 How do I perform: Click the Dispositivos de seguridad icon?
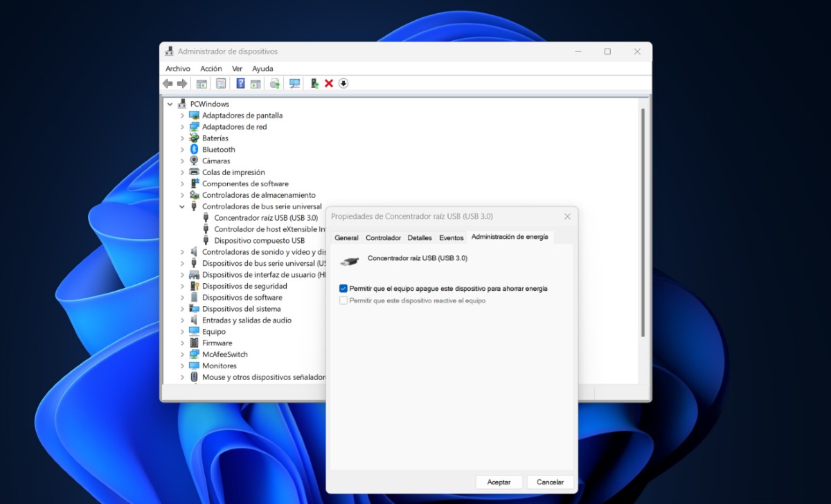click(195, 286)
